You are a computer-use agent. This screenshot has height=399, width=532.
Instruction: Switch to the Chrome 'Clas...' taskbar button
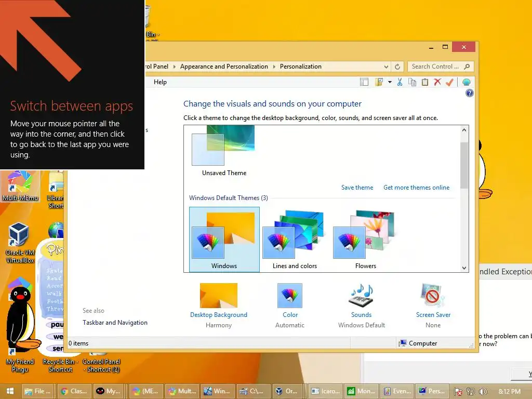[74, 391]
